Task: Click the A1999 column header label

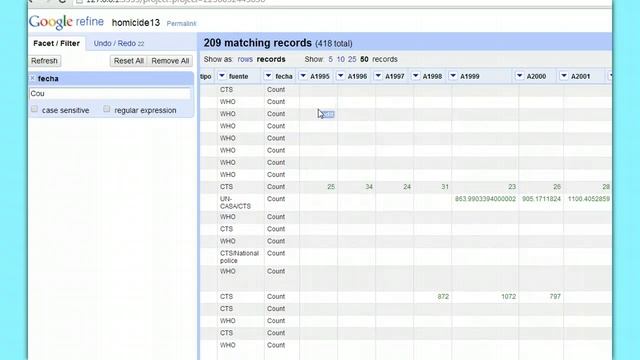Action: (470, 76)
